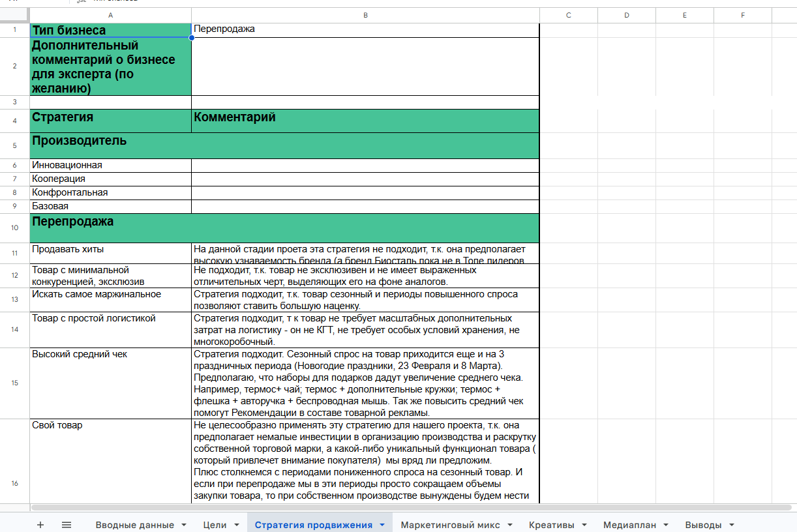
Task: Click the Тип бизнеса cell
Action: [x=110, y=30]
